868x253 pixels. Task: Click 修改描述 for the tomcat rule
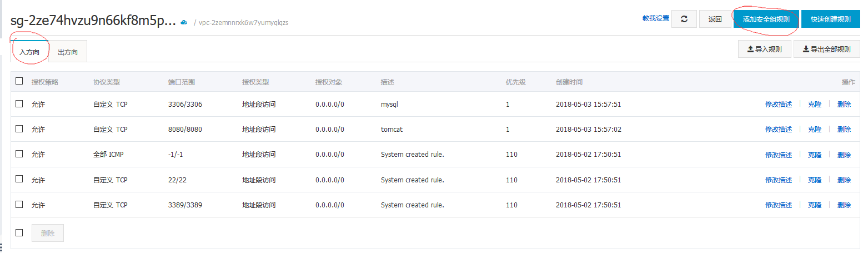779,129
